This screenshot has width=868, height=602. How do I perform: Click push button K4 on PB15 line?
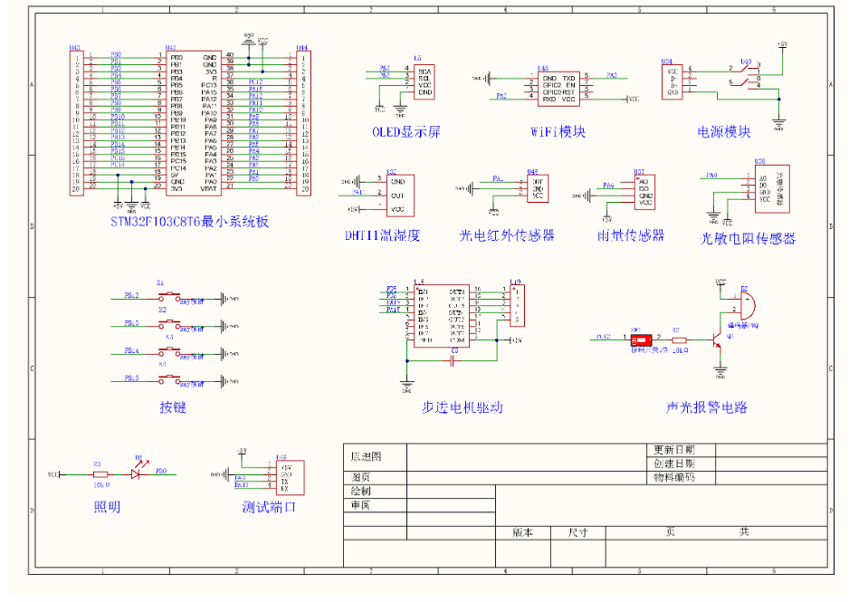tap(169, 380)
